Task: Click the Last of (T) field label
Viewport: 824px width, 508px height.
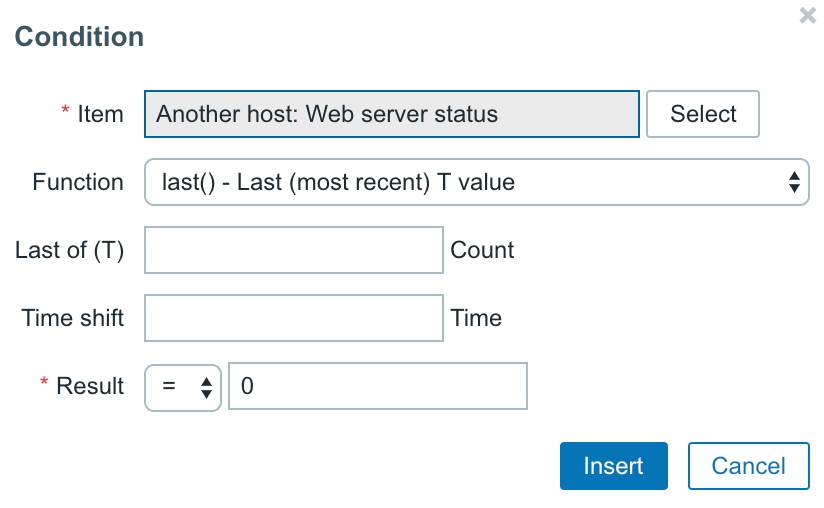Action: pos(69,250)
